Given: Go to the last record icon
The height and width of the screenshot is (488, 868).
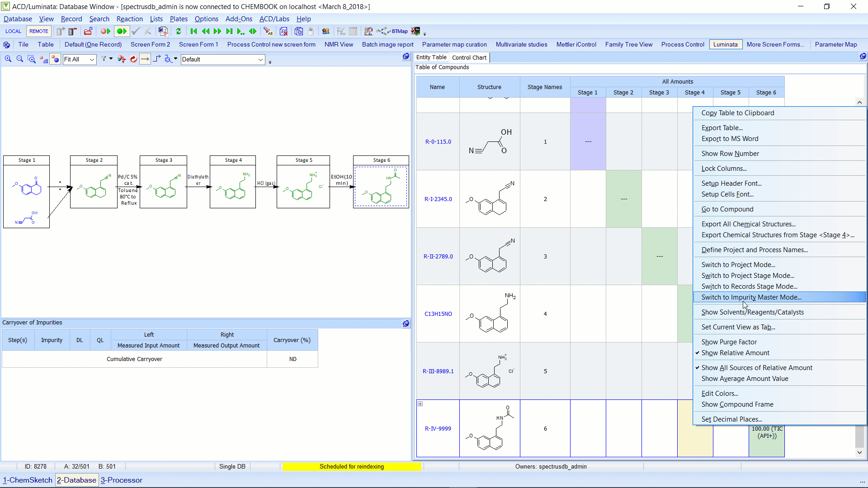Looking at the screenshot, I should [x=229, y=31].
